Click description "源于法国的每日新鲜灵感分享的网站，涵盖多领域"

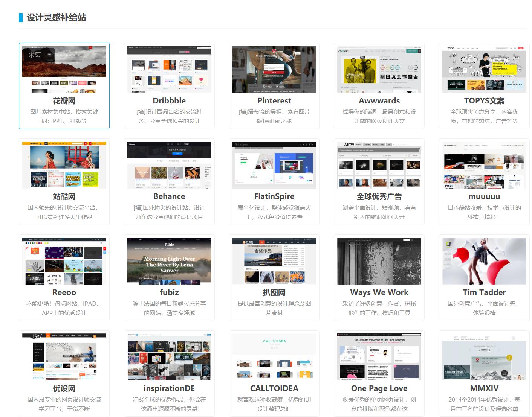click(169, 308)
